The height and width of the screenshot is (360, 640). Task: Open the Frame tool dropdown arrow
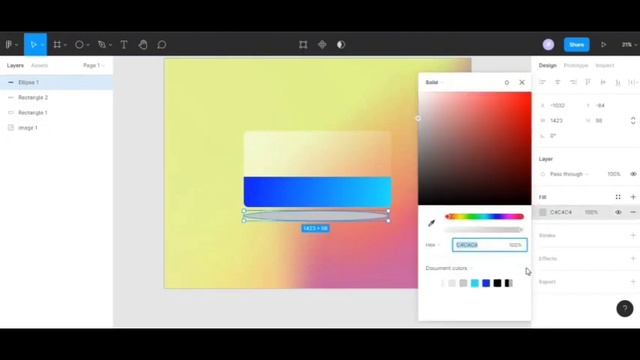click(x=65, y=45)
